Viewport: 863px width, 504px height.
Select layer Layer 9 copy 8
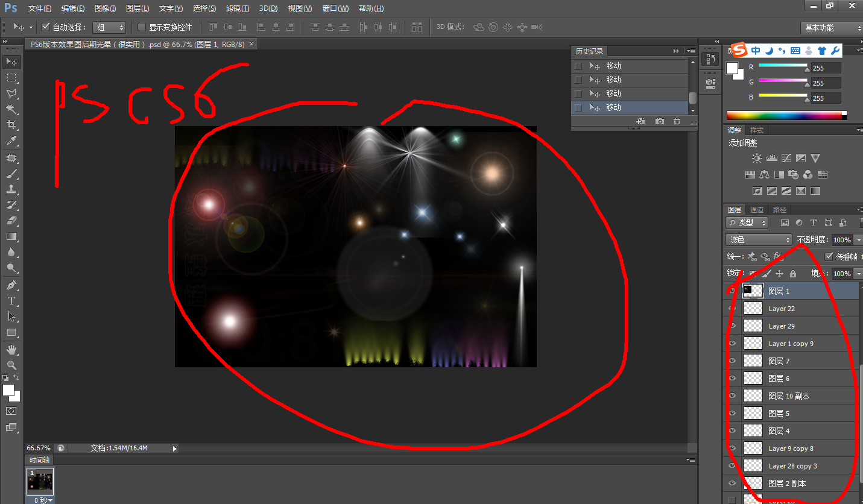(792, 448)
